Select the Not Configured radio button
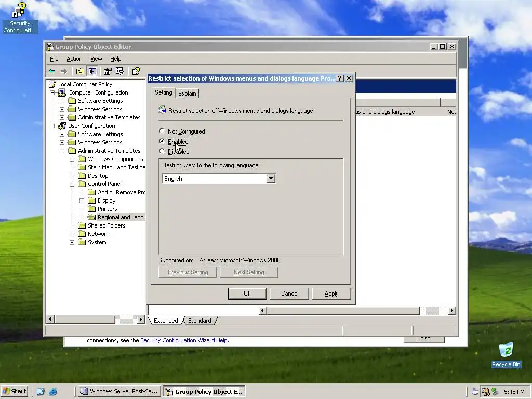 pyautogui.click(x=162, y=130)
